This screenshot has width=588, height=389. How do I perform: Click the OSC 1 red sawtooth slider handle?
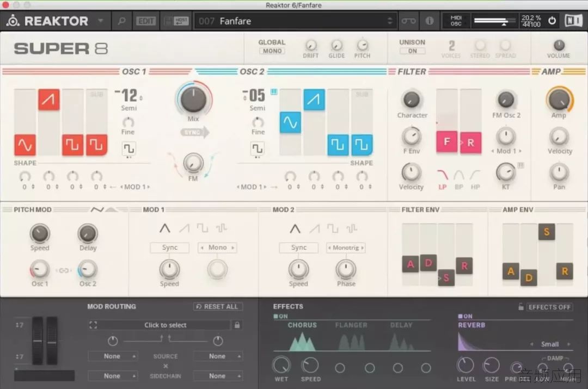pyautogui.click(x=49, y=100)
